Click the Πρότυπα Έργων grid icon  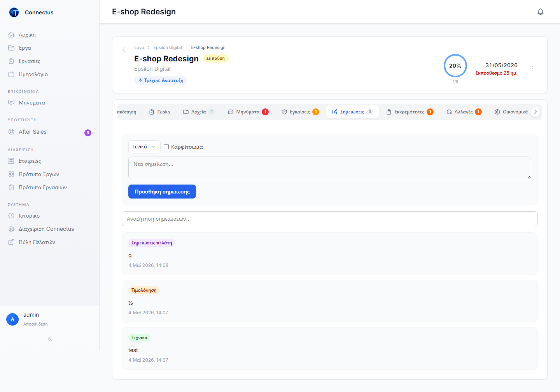pyautogui.click(x=11, y=174)
